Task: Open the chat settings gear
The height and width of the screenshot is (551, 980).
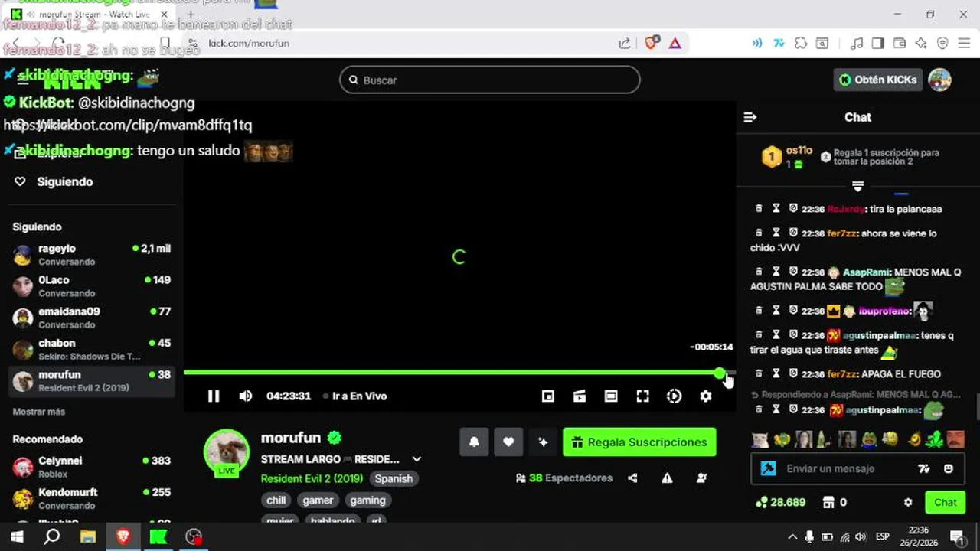Action: [908, 503]
